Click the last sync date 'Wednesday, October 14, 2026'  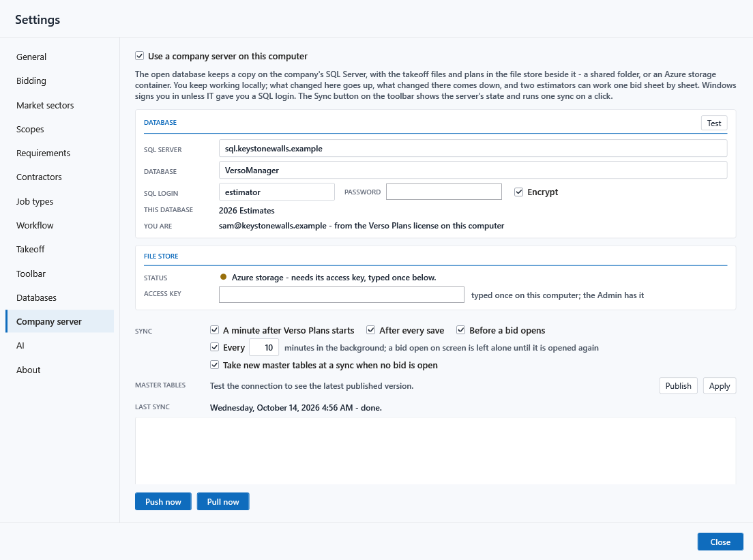point(265,408)
